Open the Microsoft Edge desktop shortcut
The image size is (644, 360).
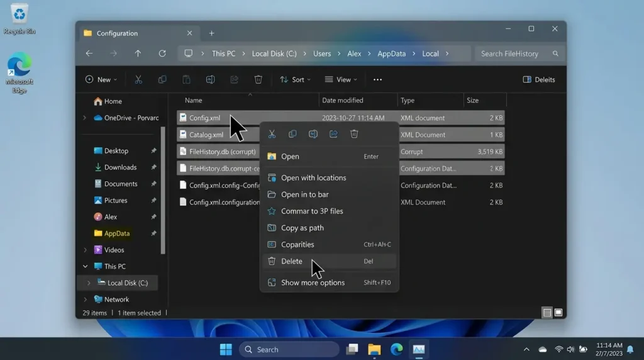(19, 73)
